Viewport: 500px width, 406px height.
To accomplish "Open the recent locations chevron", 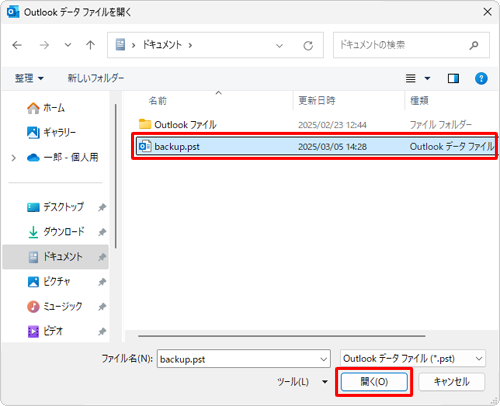I will click(x=68, y=45).
